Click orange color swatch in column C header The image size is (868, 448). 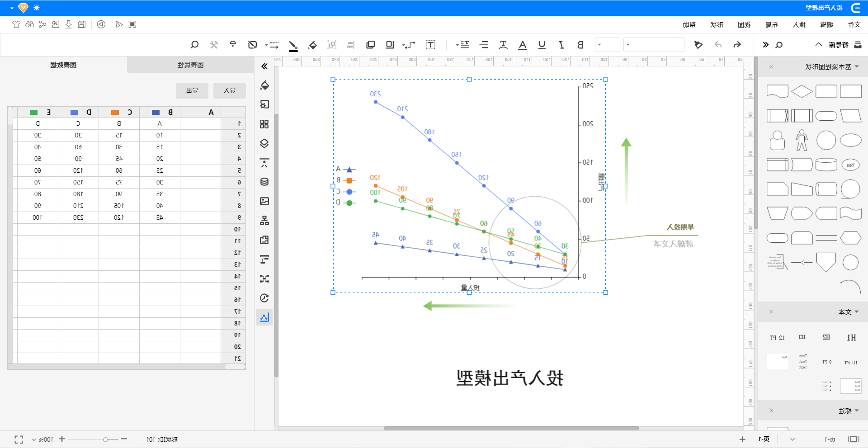point(115,112)
